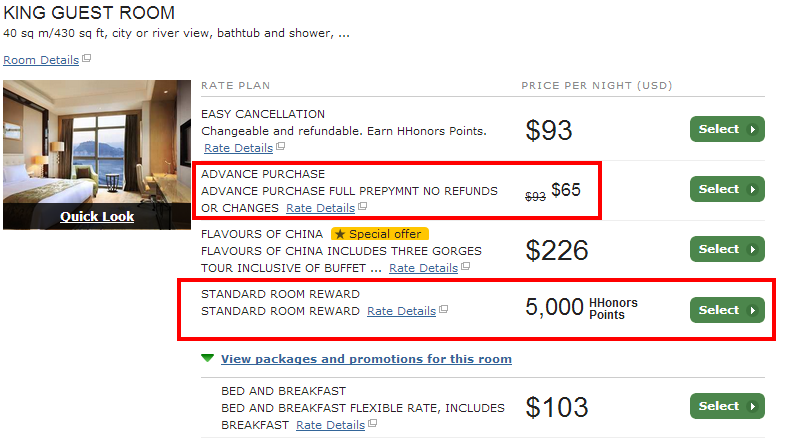Click popup icon next to Room Details
Image resolution: width=787 pixels, height=446 pixels.
86,59
